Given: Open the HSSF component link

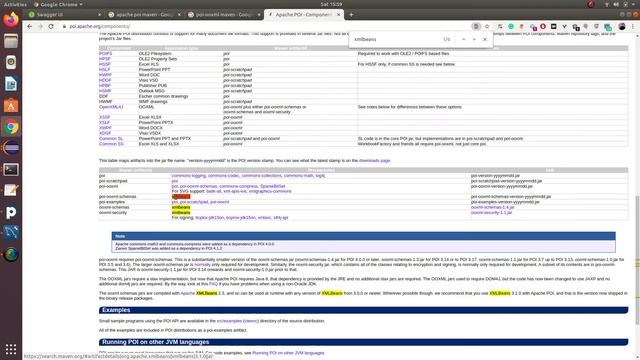Looking at the screenshot, I should pyautogui.click(x=104, y=64).
